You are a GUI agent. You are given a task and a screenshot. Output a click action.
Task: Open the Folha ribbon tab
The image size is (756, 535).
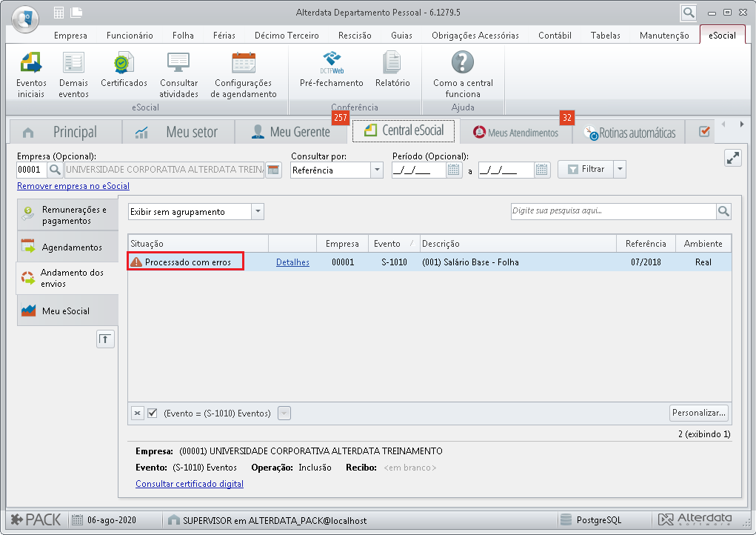point(183,36)
